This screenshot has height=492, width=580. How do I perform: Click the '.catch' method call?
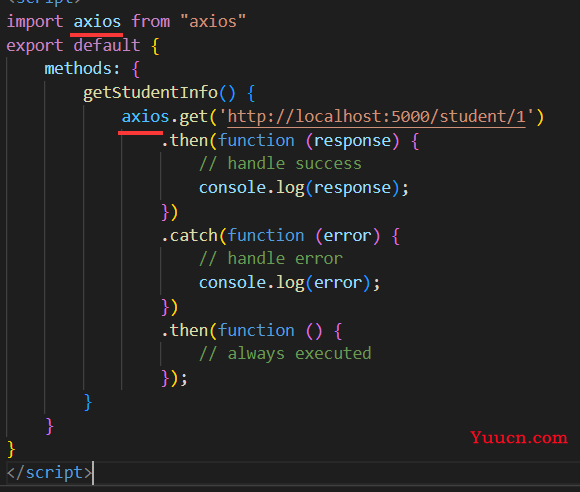point(190,236)
